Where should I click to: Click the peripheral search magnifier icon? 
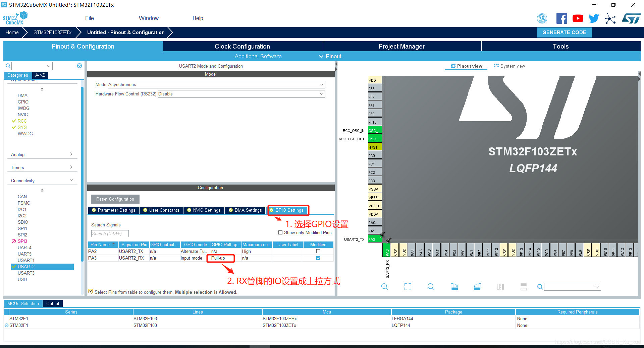pos(8,66)
